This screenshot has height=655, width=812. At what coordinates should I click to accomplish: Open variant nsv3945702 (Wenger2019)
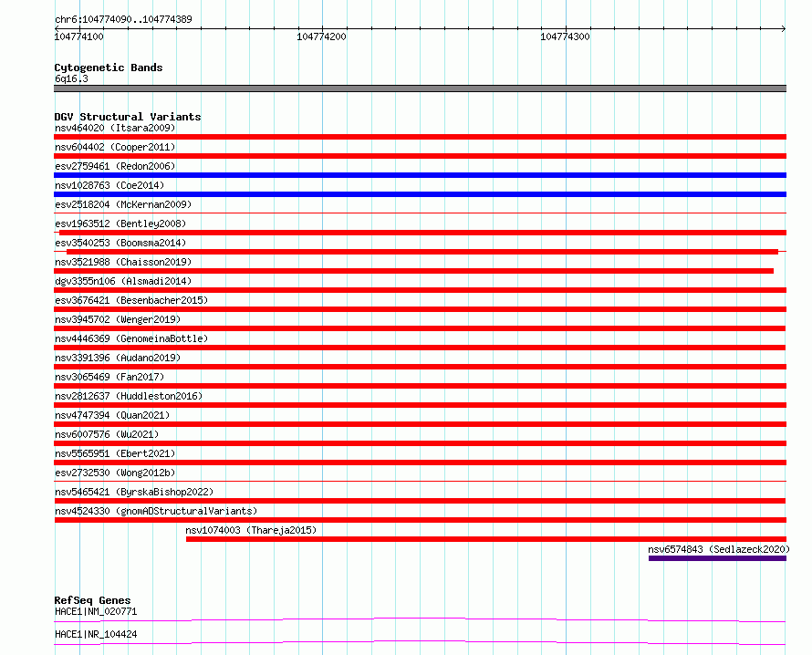click(118, 319)
